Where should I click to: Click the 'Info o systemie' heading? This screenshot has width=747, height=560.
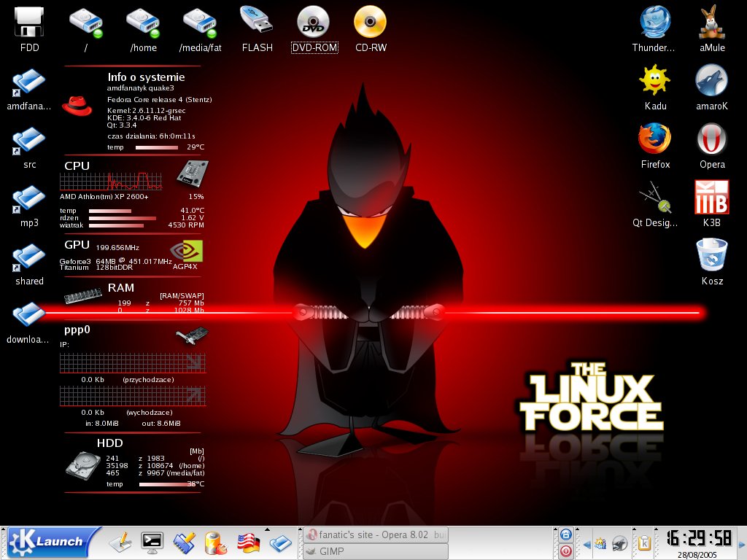pyautogui.click(x=146, y=77)
